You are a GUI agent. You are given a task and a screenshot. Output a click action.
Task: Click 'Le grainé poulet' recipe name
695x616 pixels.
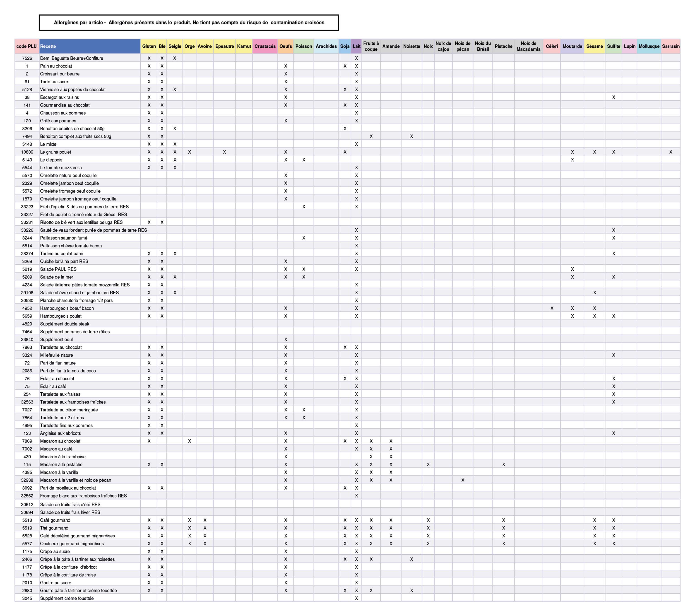[x=55, y=152]
